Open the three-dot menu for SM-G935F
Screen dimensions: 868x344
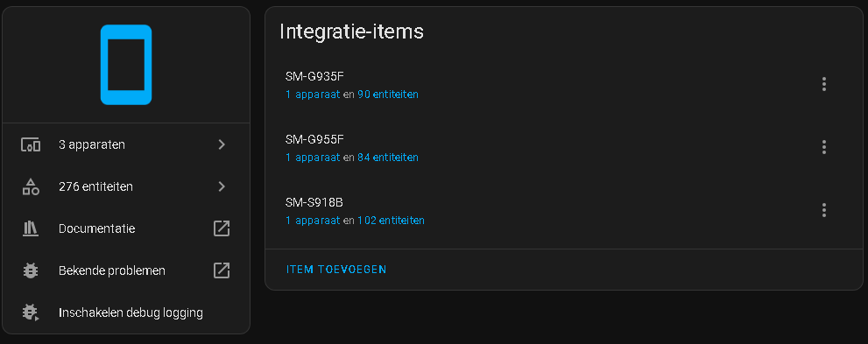point(823,84)
